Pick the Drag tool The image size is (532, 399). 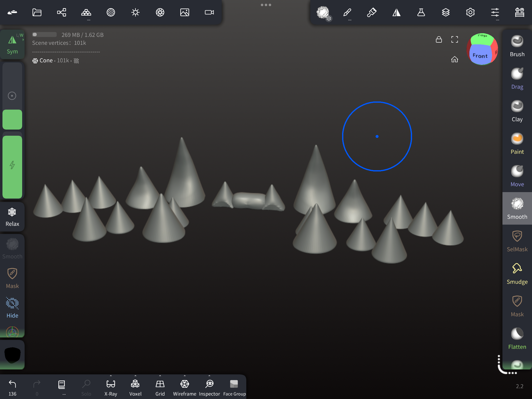517,78
